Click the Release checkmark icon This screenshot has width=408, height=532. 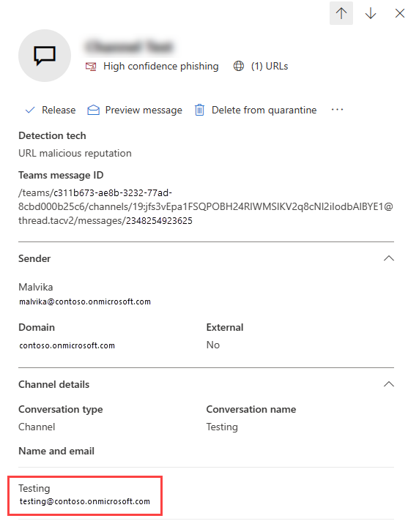click(30, 110)
